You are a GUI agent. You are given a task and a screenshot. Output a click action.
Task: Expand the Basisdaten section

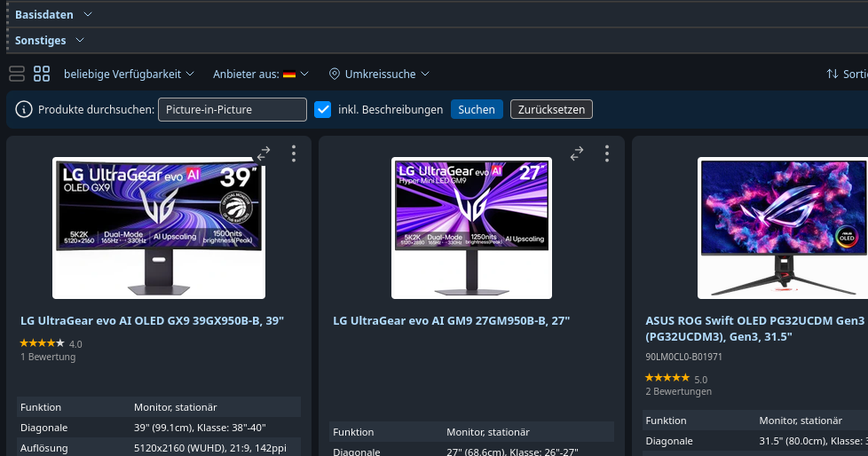pos(53,15)
